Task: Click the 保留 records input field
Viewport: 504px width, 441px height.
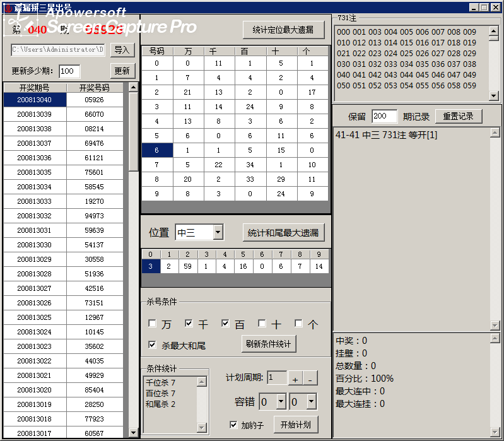Action: tap(384, 116)
